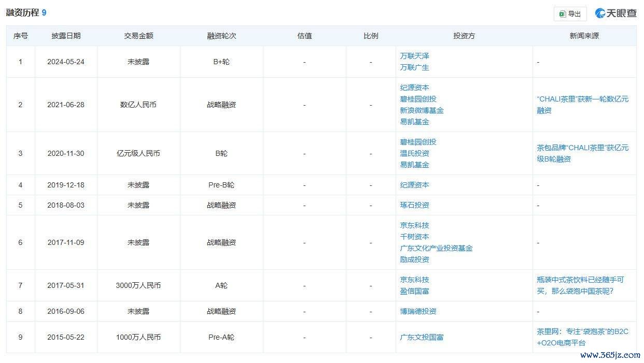The width and height of the screenshot is (644, 363).
Task: Open 碧桂园创投 in the B轮 2020 row
Action: [418, 142]
